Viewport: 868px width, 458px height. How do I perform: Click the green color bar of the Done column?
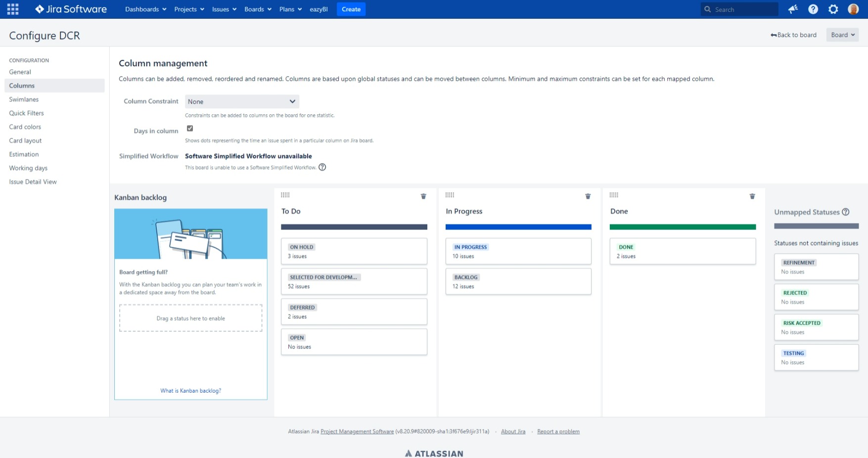coord(683,227)
